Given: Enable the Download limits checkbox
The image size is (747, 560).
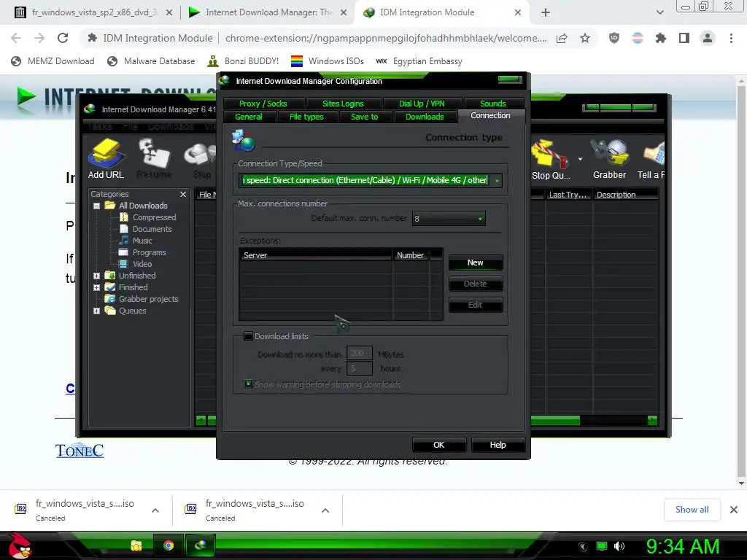Looking at the screenshot, I should coord(248,336).
